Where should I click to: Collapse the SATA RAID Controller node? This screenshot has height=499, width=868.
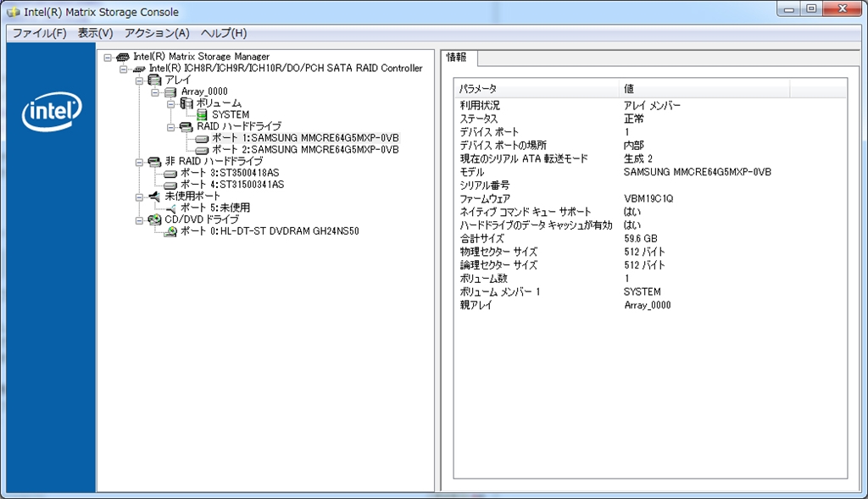124,69
